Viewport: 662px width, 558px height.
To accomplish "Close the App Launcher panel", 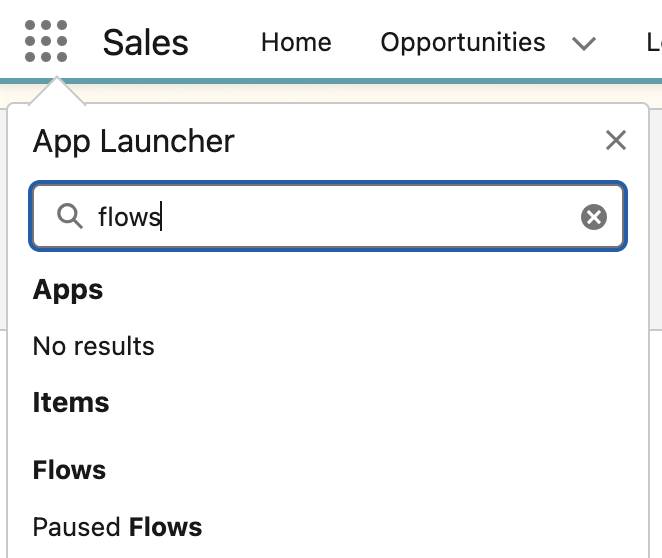I will tap(616, 140).
